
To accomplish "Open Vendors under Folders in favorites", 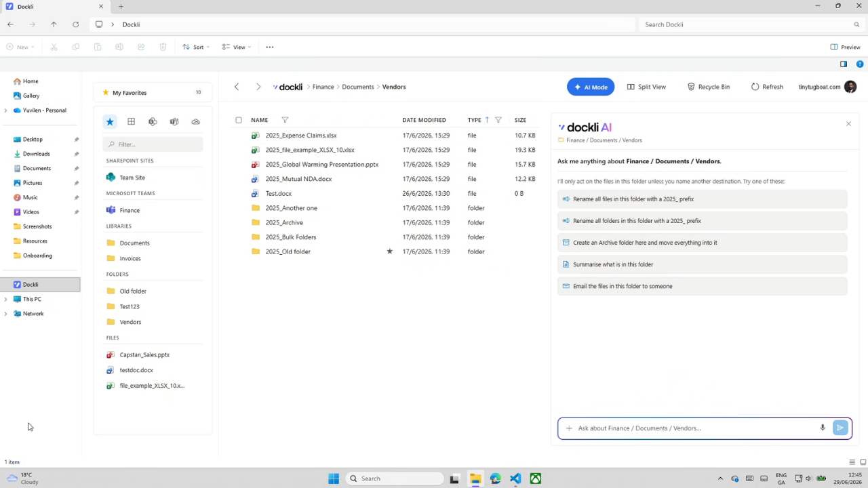I will coord(130,322).
